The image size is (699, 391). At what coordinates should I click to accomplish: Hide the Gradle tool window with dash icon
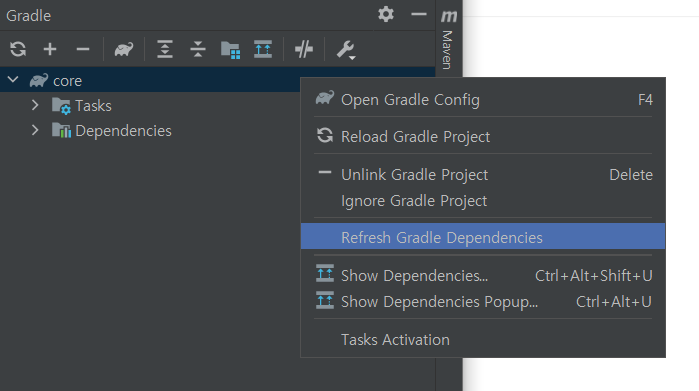click(419, 14)
